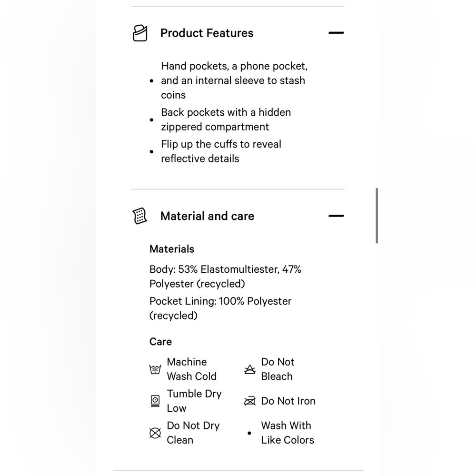Click the Care subheading
476x476 pixels.
pos(160,341)
